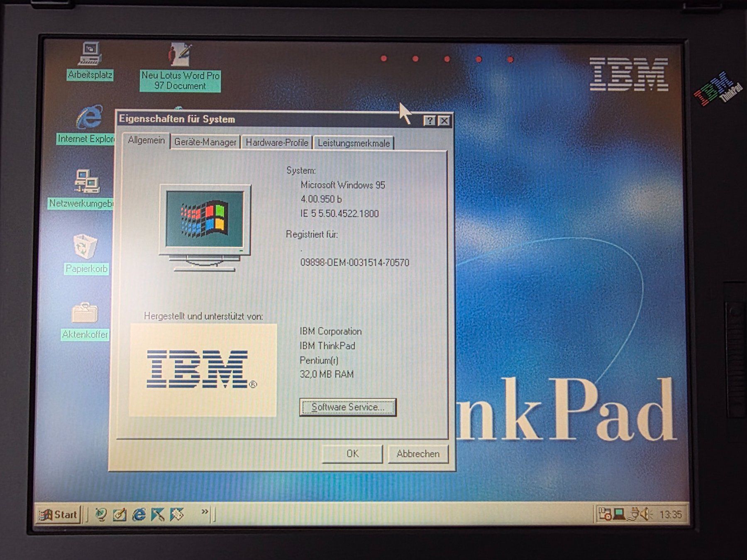The height and width of the screenshot is (560, 747).
Task: Click the green display tray icon
Action: click(619, 514)
